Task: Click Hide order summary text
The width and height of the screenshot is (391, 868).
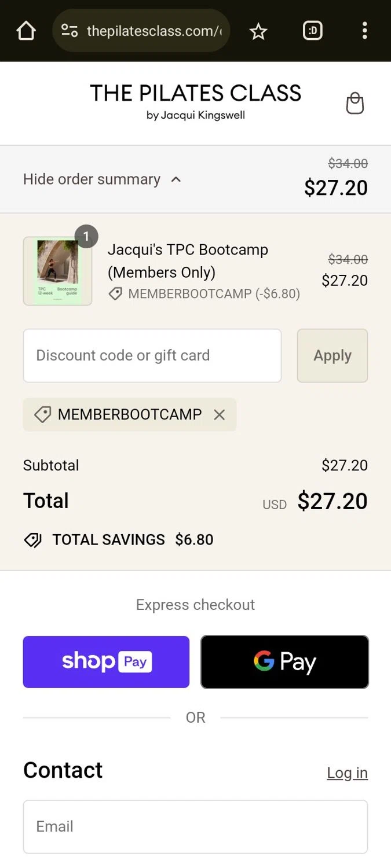Action: point(92,179)
